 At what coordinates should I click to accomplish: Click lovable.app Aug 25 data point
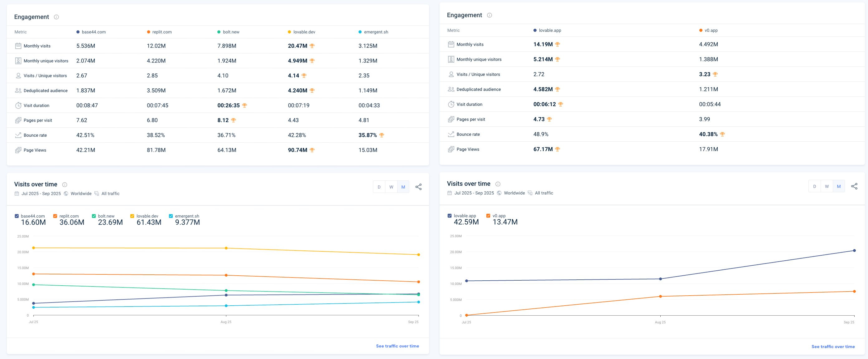coord(660,279)
